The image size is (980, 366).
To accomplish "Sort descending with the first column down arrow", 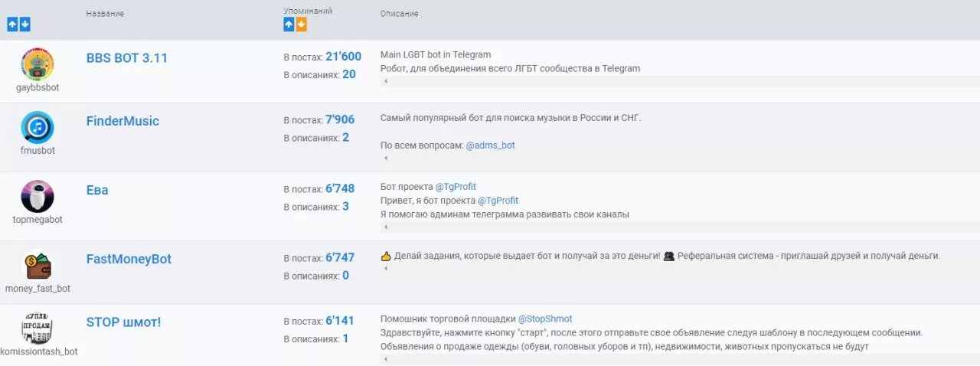I will tap(24, 25).
